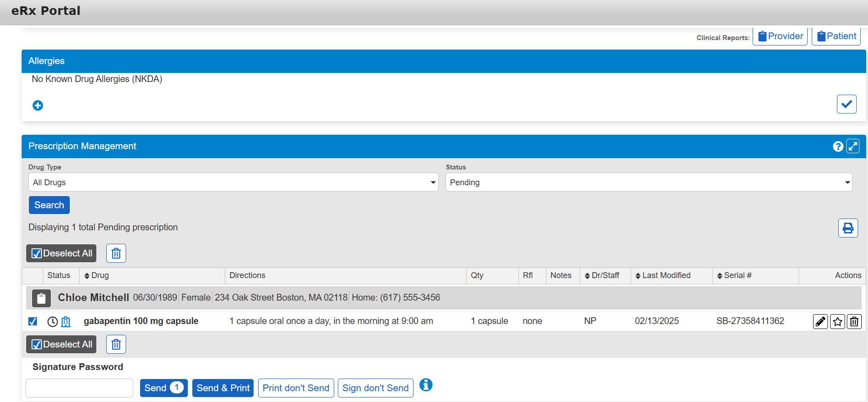The image size is (868, 402).
Task: Toggle top Deselect All button
Action: click(61, 253)
